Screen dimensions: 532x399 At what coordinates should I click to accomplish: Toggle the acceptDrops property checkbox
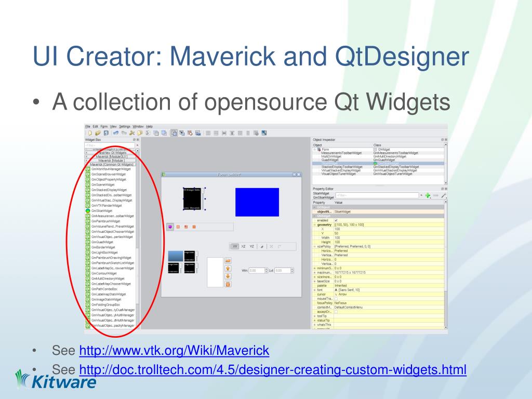(336, 312)
